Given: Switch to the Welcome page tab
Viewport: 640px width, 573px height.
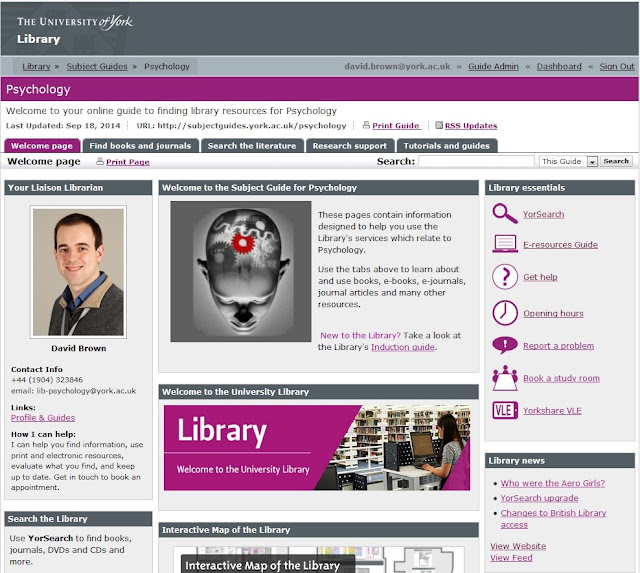Looking at the screenshot, I should (42, 146).
